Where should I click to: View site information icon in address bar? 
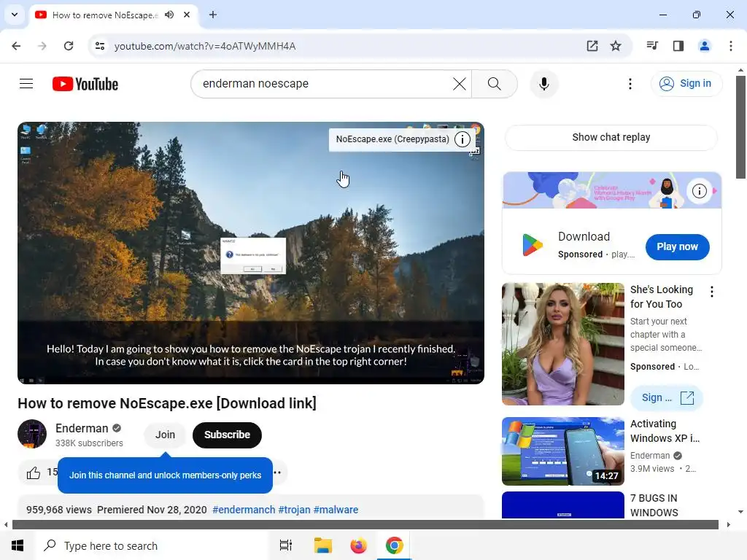coord(100,46)
